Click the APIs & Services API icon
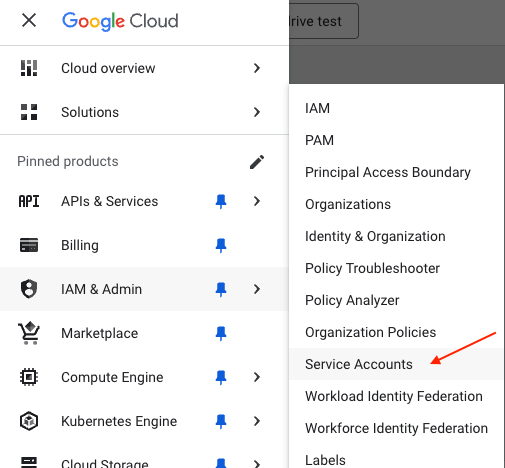 tap(29, 201)
